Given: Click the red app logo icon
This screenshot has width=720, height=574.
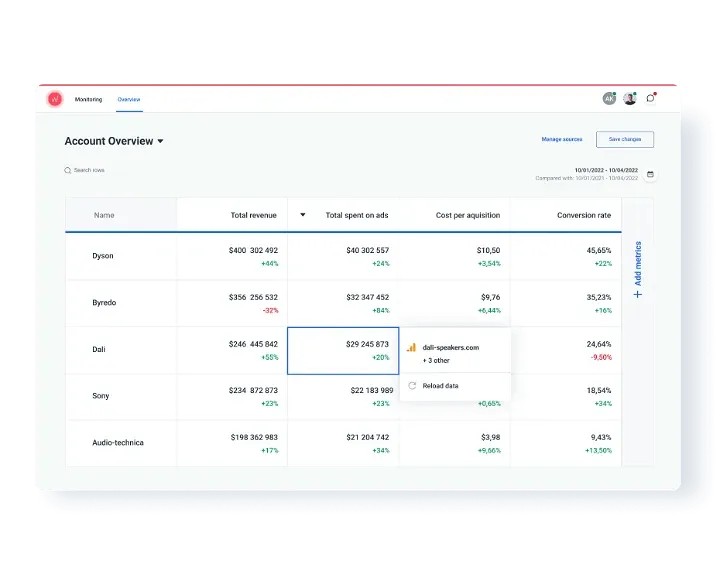Looking at the screenshot, I should pyautogui.click(x=55, y=99).
